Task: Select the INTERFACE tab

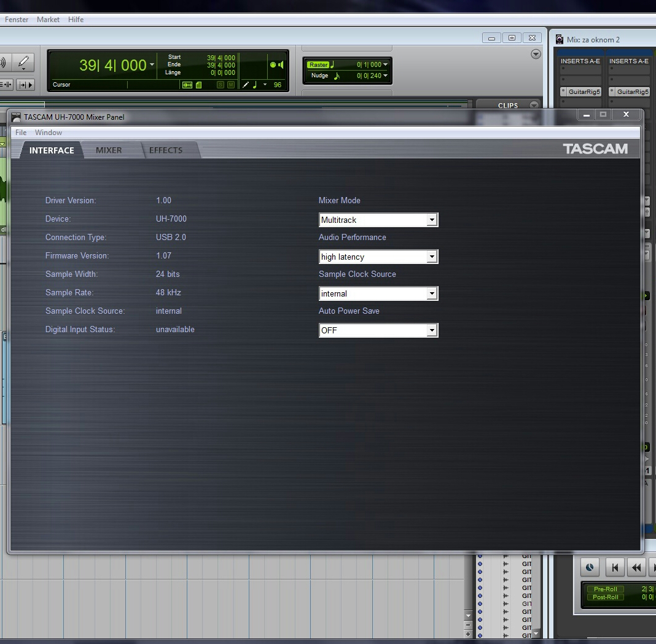Action: pos(52,150)
